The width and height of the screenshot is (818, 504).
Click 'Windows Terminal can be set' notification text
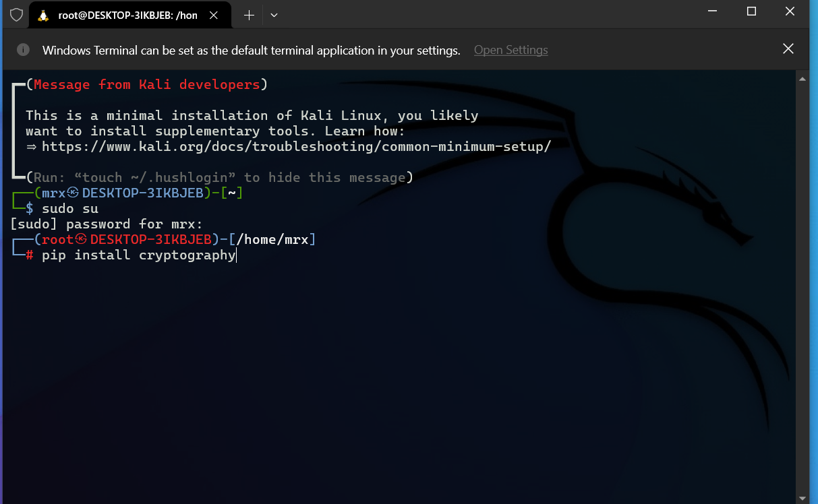pyautogui.click(x=252, y=50)
